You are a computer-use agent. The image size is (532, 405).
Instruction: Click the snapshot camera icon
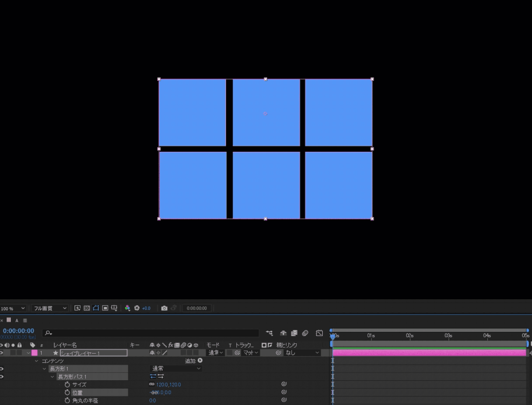pyautogui.click(x=164, y=308)
